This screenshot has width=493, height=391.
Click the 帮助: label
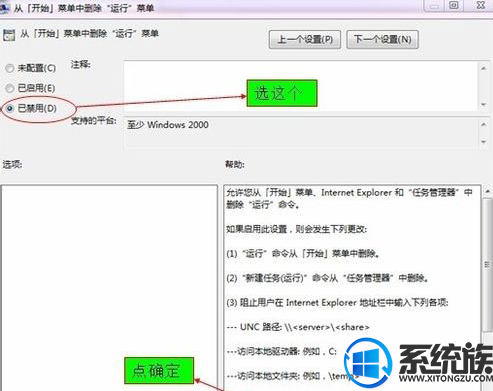[235, 164]
